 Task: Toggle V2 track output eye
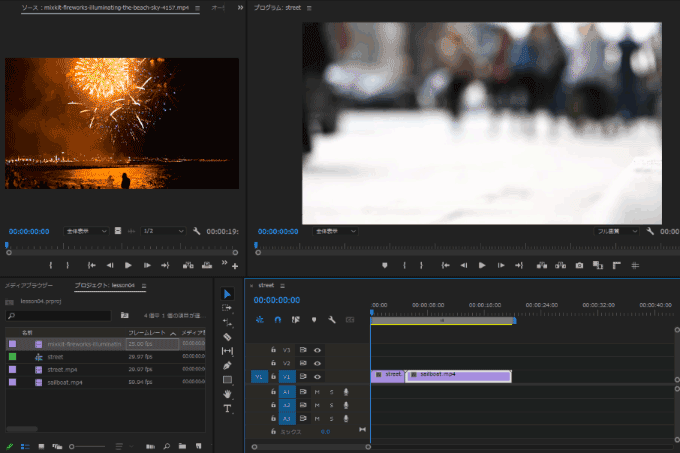(x=317, y=363)
